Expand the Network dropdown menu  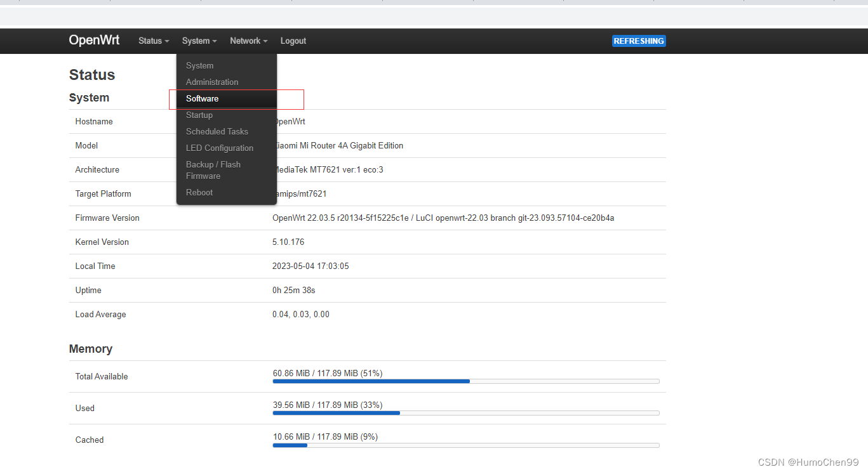pos(248,41)
